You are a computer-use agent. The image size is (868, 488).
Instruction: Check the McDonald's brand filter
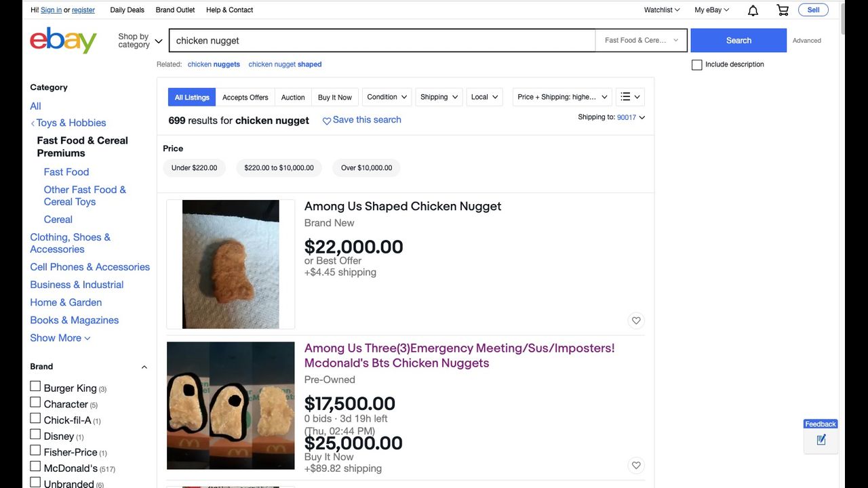(35, 466)
